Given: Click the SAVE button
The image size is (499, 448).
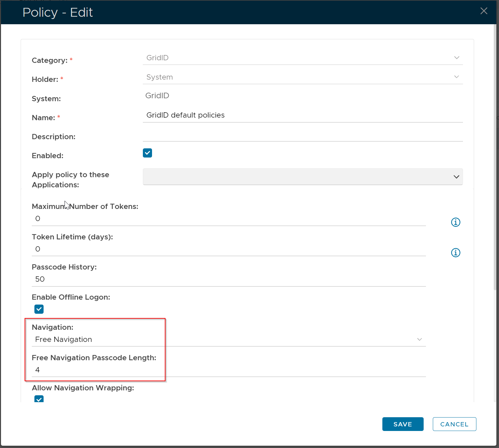Looking at the screenshot, I should (x=403, y=424).
